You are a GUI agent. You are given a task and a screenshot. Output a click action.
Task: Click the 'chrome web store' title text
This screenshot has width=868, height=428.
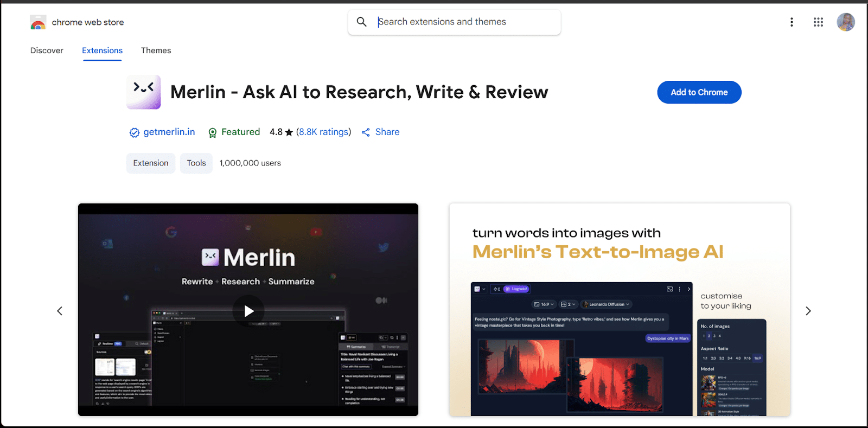(88, 22)
